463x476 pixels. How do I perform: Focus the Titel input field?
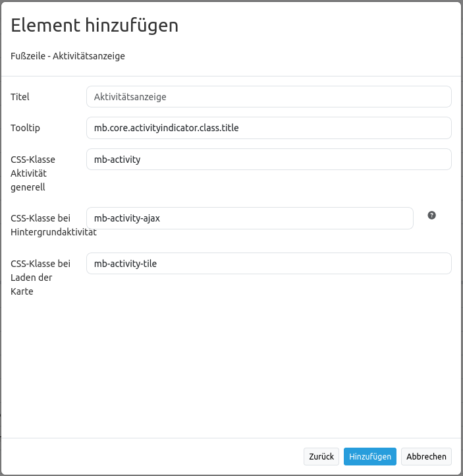tap(269, 97)
